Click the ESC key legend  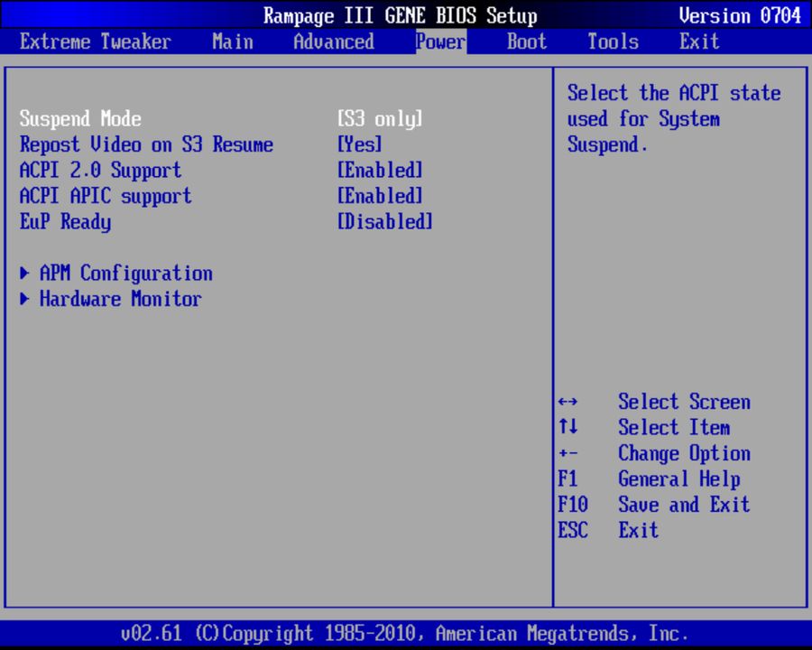(573, 530)
